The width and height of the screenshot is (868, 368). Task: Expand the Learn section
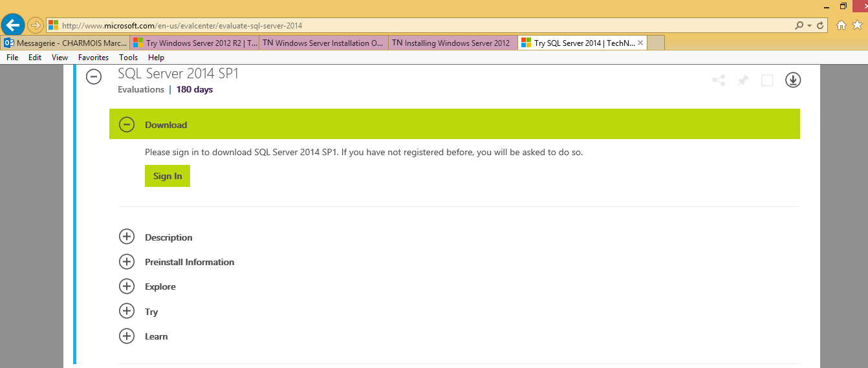(127, 336)
